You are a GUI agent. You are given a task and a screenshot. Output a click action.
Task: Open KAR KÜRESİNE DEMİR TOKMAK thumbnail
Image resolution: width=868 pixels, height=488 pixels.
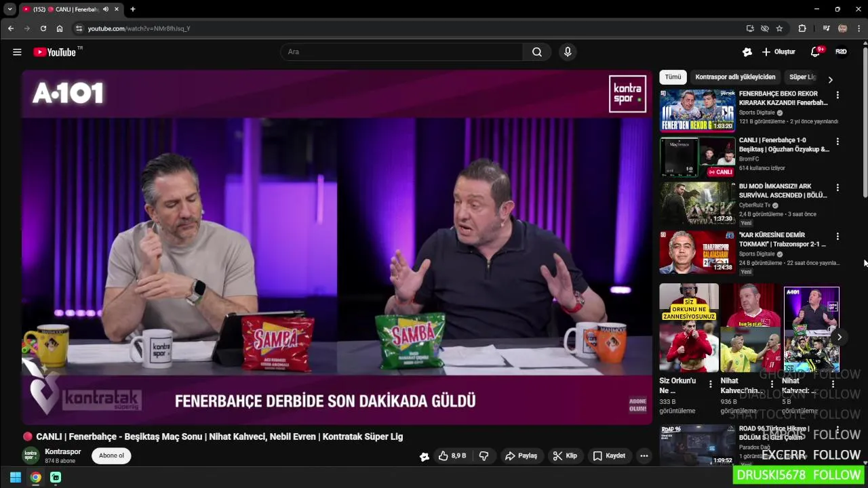click(x=697, y=252)
